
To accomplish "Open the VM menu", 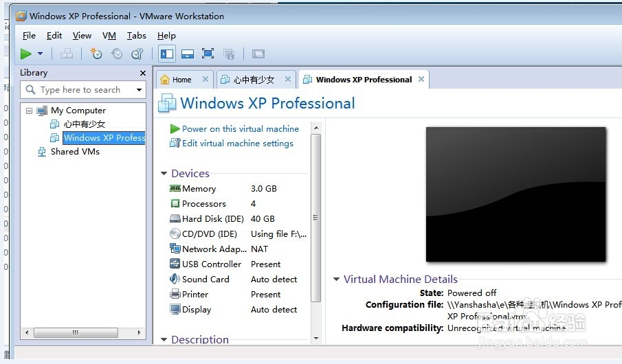I will [109, 36].
